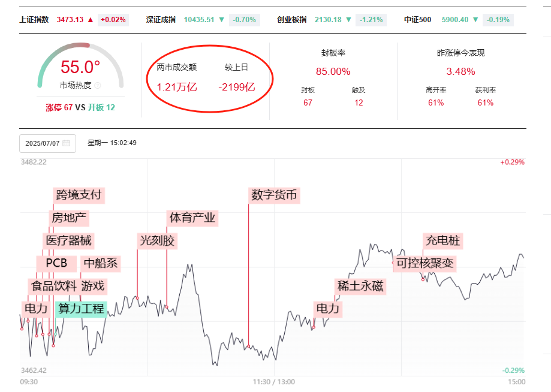Click the 昨涨停今表现 3.48% value
This screenshot has width=551, height=392.
(x=460, y=72)
